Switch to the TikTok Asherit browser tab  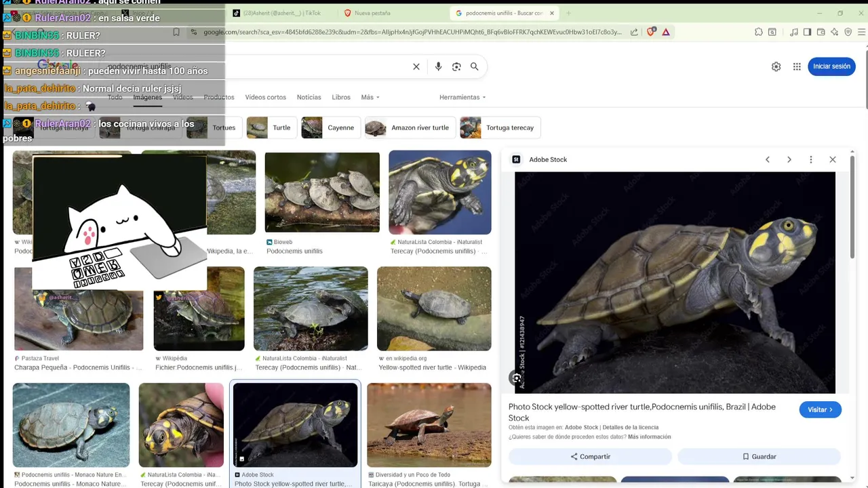click(x=282, y=13)
